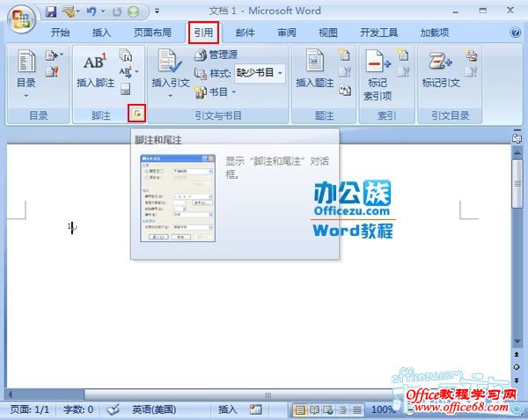Viewport: 528px width, 420px height.
Task: Open the 邮件 tab
Action: 245,33
